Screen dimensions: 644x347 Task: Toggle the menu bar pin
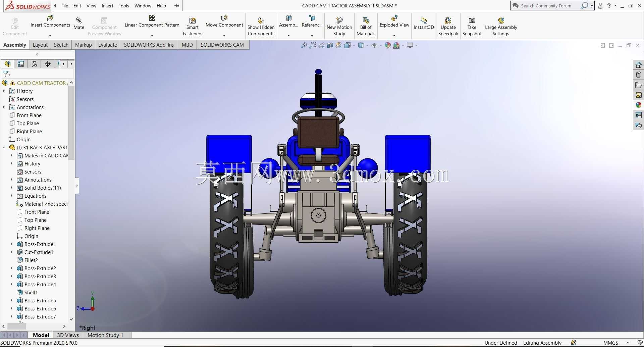coord(177,6)
